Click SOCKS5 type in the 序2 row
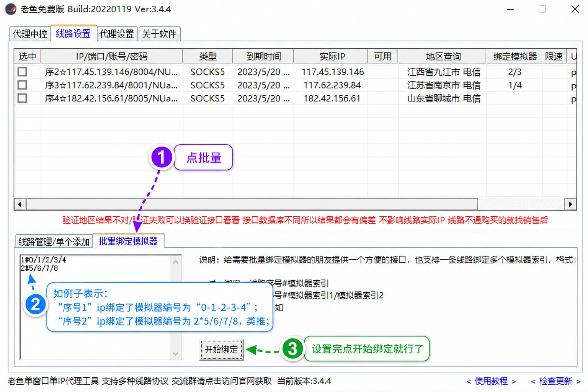Screen dimensions: 588x392 pos(208,72)
